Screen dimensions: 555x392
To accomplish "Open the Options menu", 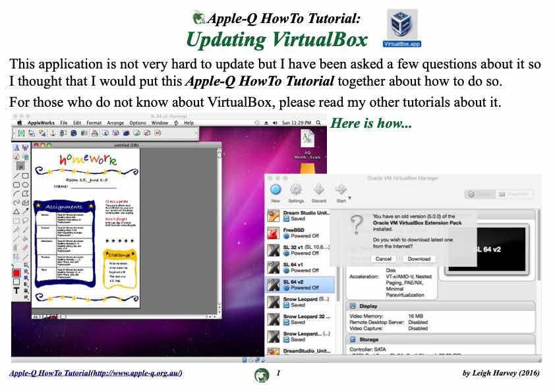I will [138, 123].
